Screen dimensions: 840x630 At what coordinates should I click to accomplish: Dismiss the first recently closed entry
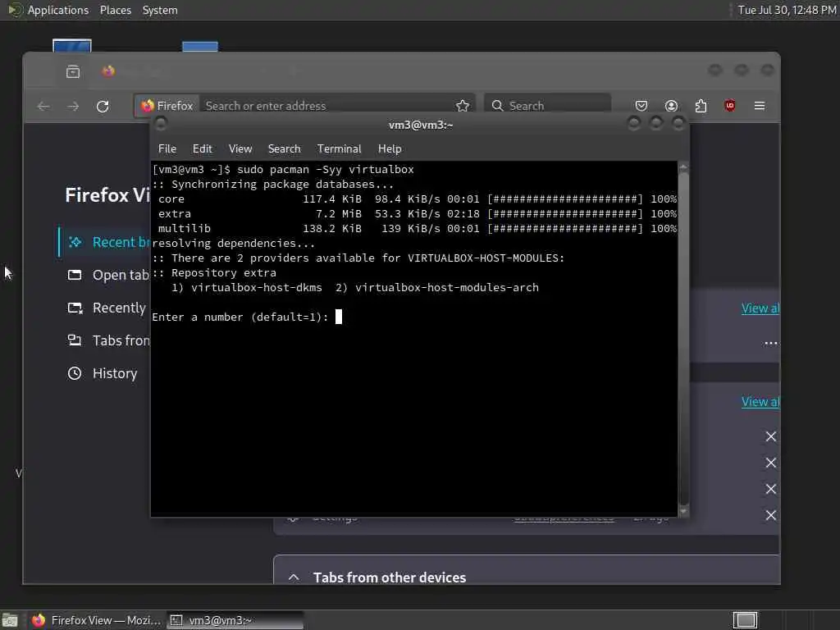point(771,436)
